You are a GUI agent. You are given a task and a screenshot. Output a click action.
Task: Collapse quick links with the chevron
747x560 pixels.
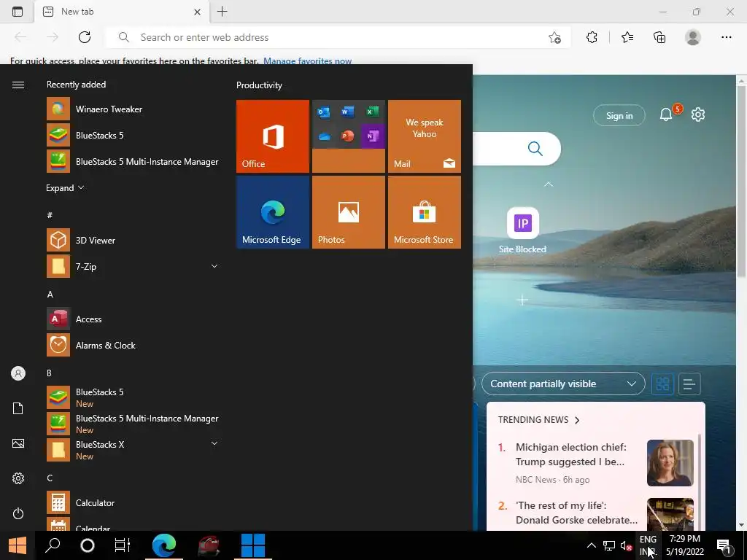549,184
